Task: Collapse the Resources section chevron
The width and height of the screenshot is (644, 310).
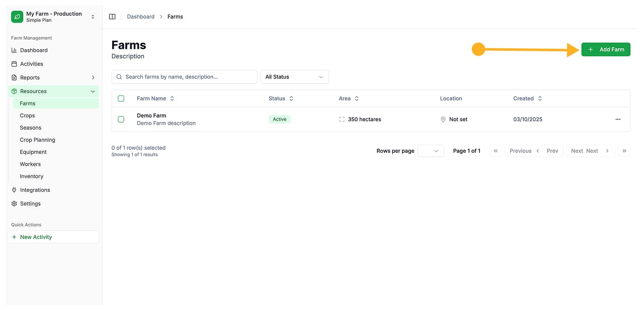Action: 93,91
